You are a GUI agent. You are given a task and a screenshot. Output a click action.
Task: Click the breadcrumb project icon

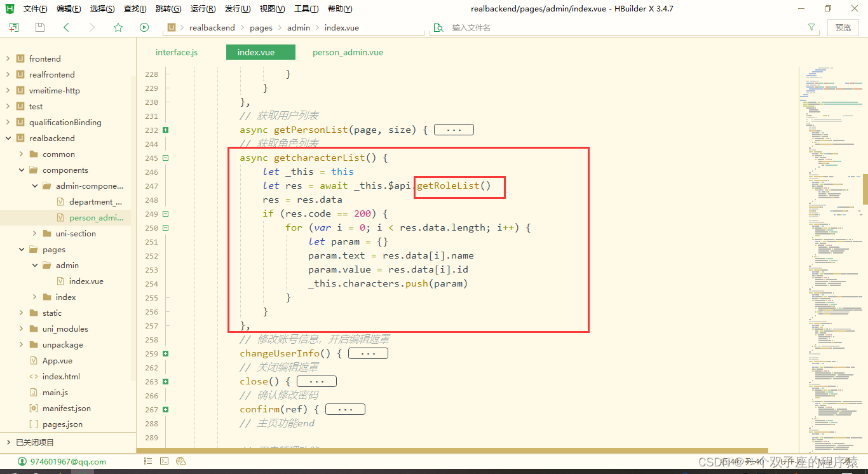click(172, 27)
